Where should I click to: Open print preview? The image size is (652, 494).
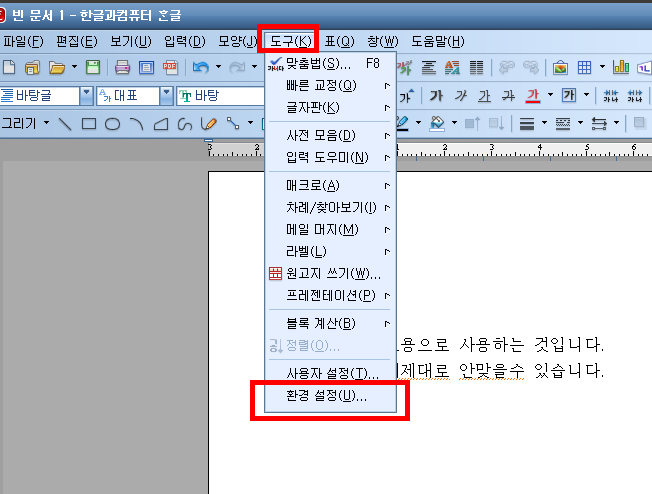(x=146, y=67)
